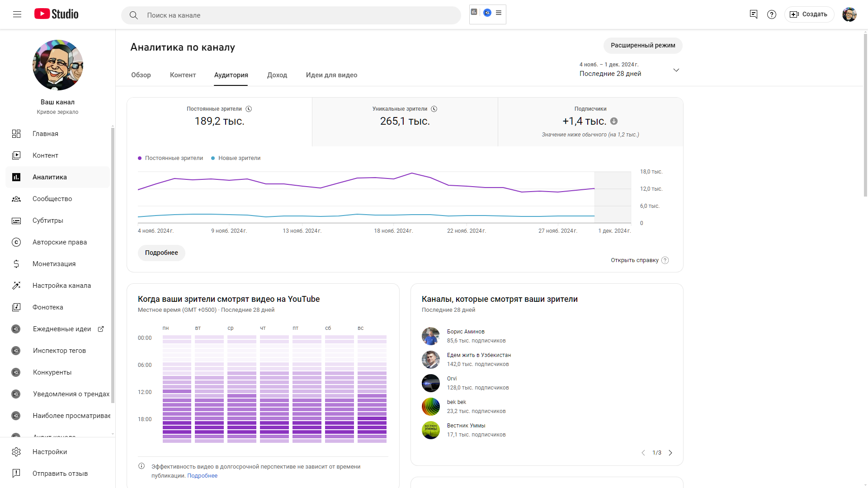Select the Постоянные зрители metric card
The height and width of the screenshot is (488, 868).
(219, 122)
